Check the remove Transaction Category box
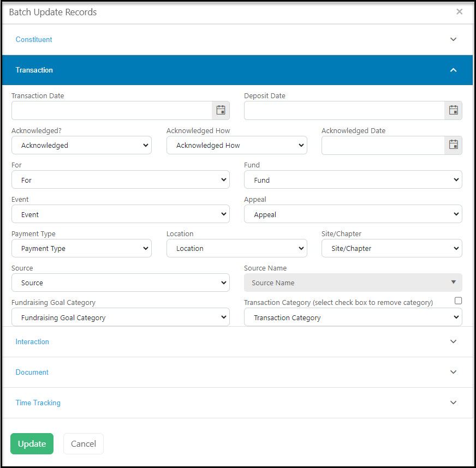 458,301
